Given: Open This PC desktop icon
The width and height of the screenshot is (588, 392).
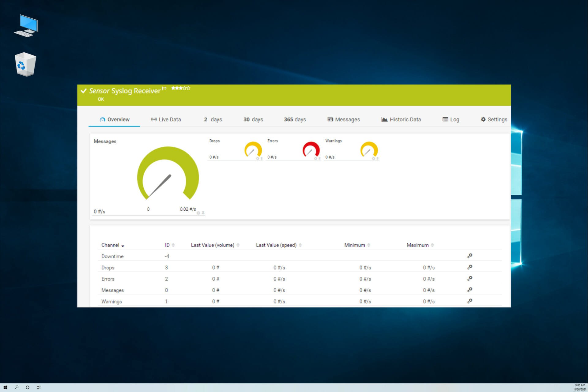Looking at the screenshot, I should (26, 26).
